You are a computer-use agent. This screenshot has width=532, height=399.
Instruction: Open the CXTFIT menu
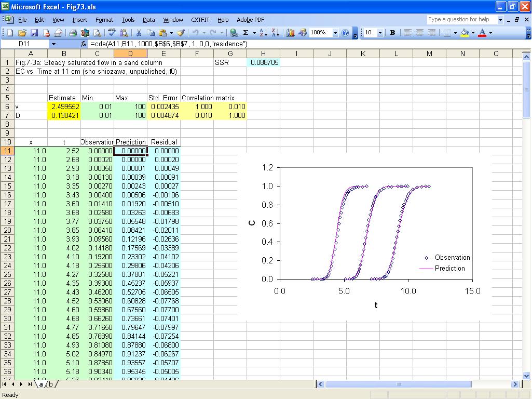[200, 20]
